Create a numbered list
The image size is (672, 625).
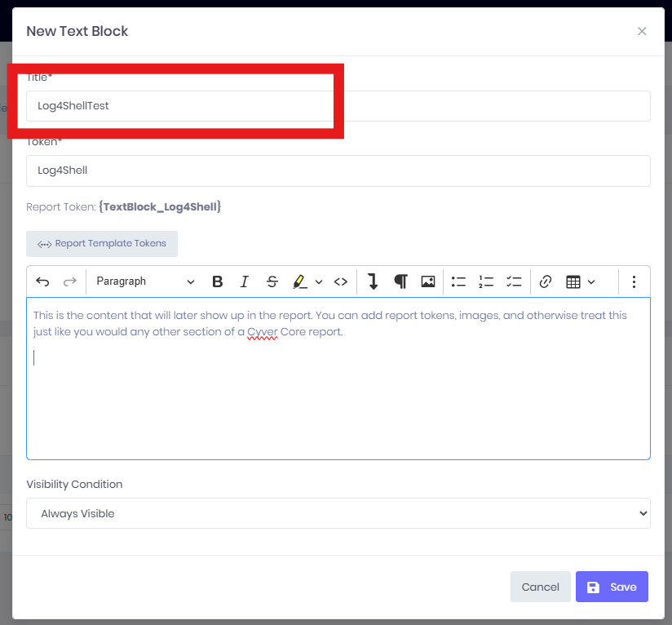(486, 281)
